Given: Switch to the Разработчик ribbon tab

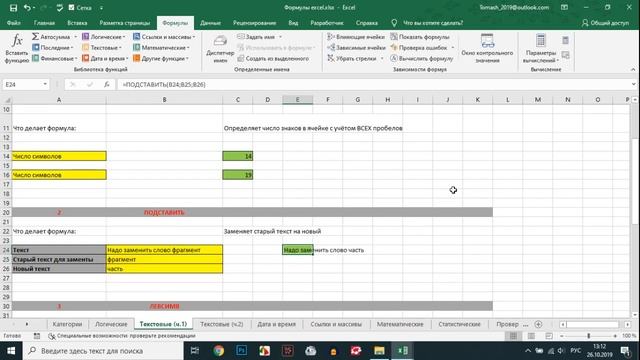Looking at the screenshot, I should click(327, 23).
